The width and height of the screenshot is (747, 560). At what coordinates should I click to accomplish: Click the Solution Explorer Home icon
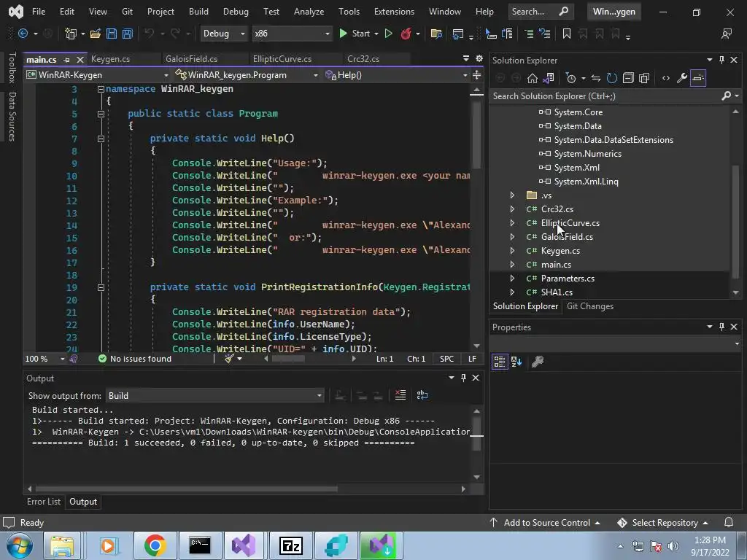tap(532, 78)
